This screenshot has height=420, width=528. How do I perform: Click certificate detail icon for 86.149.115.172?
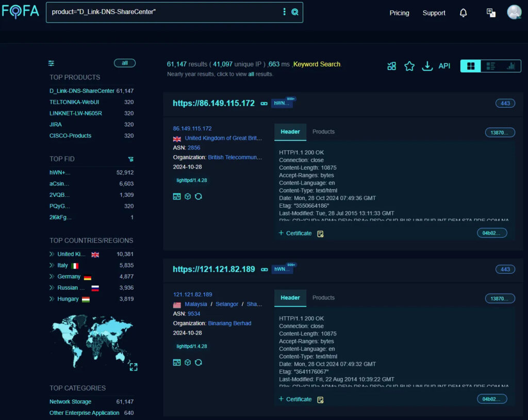pyautogui.click(x=320, y=234)
